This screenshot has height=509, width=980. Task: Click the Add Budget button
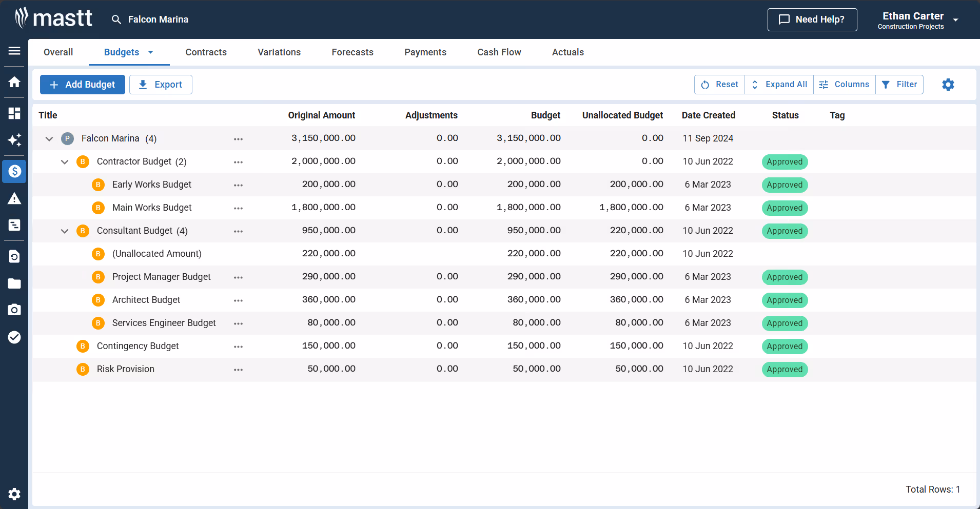point(82,84)
